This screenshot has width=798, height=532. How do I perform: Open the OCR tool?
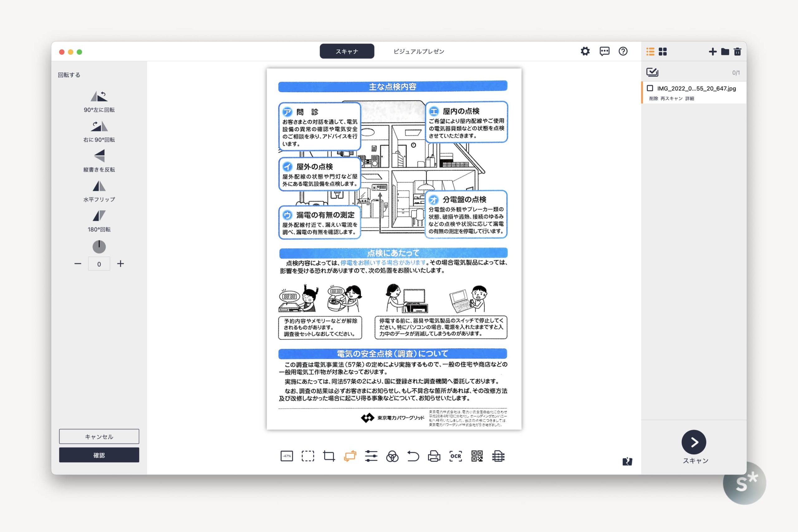455,456
